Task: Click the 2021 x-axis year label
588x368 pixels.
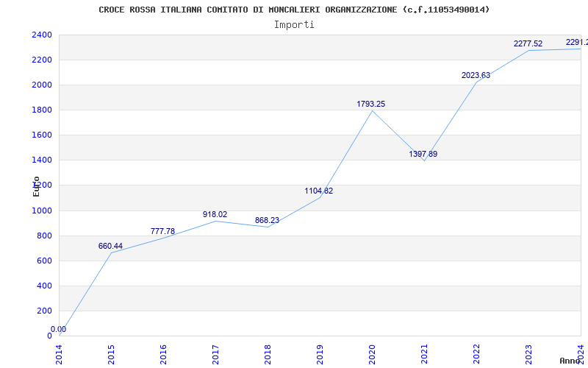Action: pos(424,355)
